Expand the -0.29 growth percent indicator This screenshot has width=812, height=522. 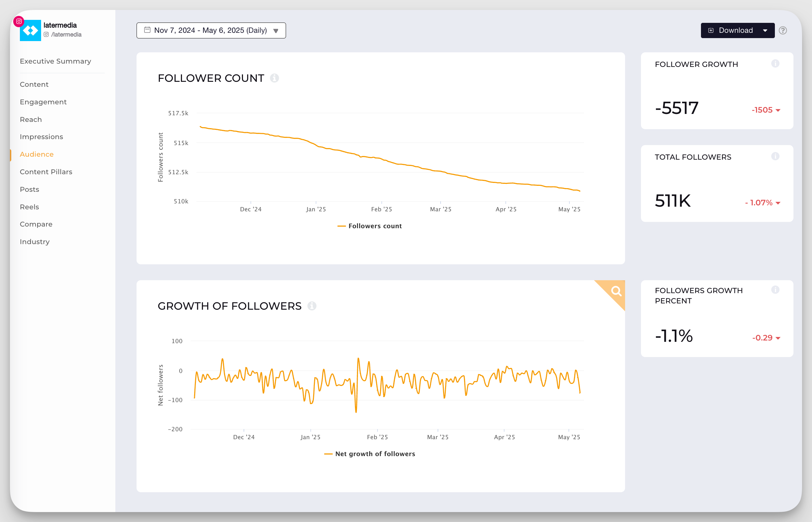777,338
